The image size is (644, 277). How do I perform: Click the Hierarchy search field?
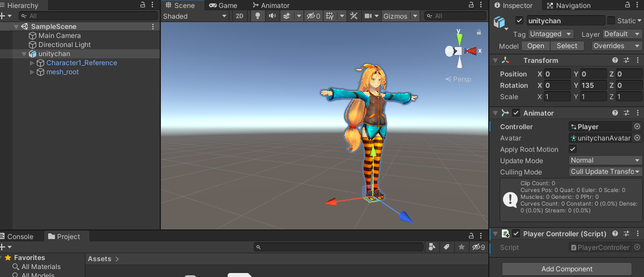coord(88,16)
